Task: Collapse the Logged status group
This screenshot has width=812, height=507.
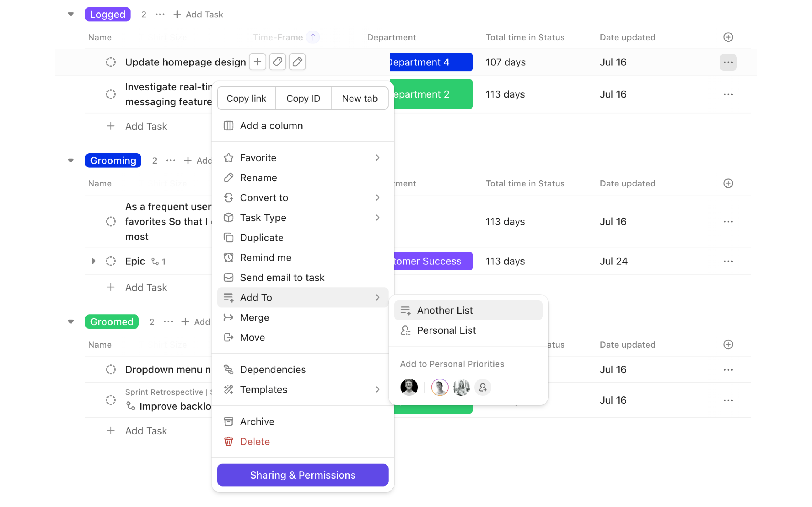Action: [x=71, y=14]
